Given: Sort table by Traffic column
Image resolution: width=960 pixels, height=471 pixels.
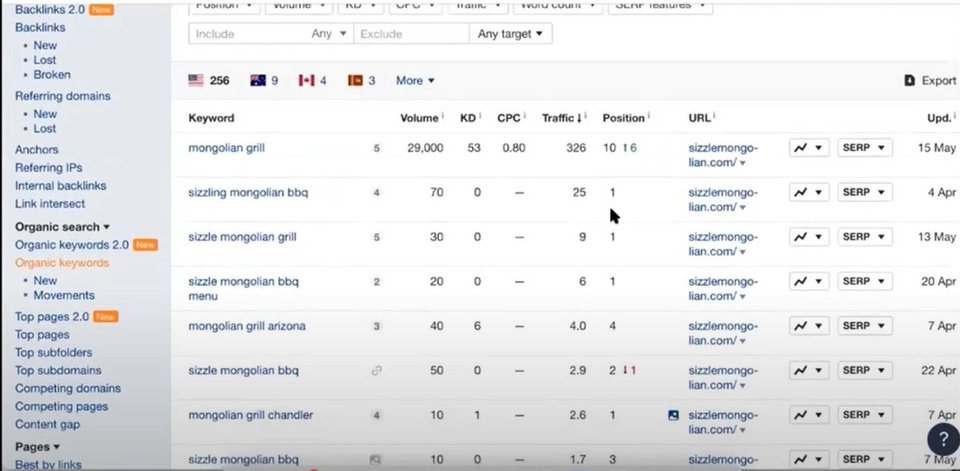Looking at the screenshot, I should click(x=561, y=118).
